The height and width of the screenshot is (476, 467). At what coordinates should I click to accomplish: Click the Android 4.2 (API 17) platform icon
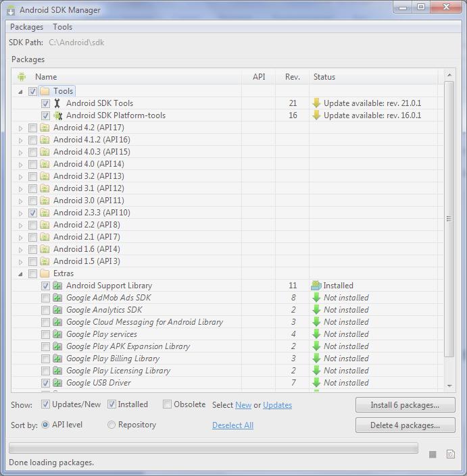pos(45,128)
